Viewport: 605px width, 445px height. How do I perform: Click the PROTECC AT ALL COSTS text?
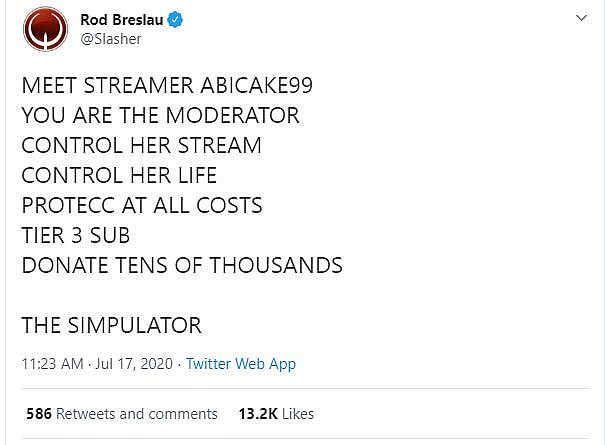click(x=141, y=205)
